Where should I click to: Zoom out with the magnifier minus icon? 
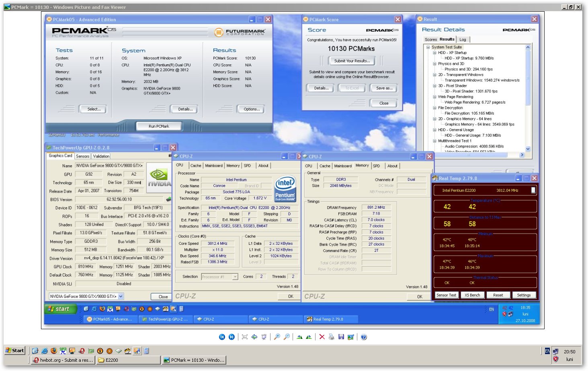pos(287,337)
